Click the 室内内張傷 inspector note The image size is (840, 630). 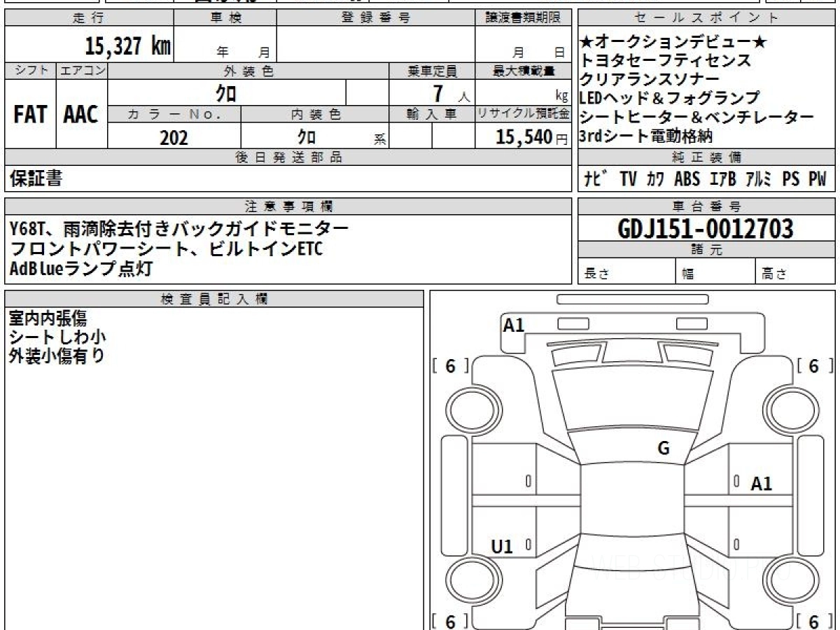point(48,318)
